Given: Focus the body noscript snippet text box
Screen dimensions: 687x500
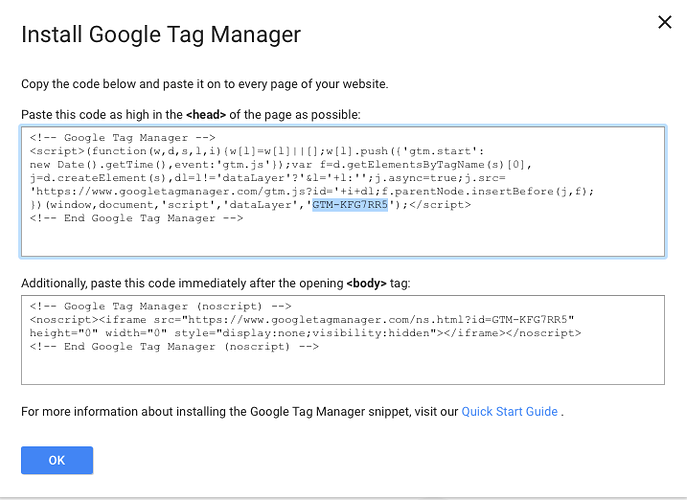Looking at the screenshot, I should 342,367.
